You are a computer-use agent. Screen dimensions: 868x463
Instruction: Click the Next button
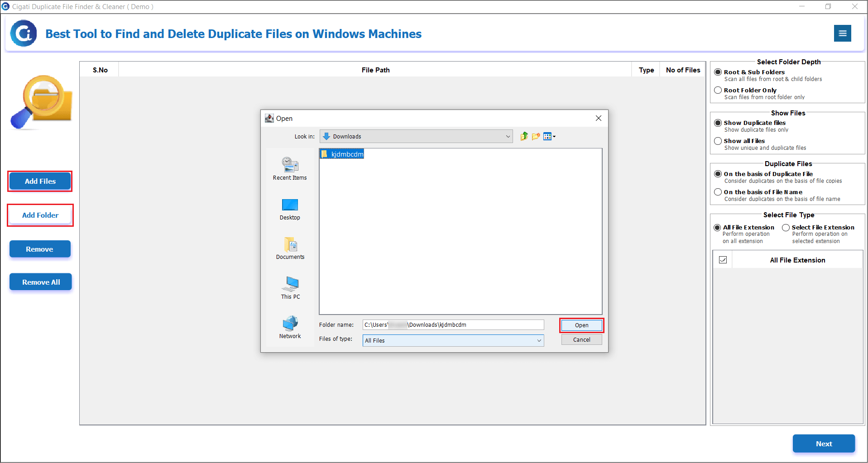click(824, 444)
